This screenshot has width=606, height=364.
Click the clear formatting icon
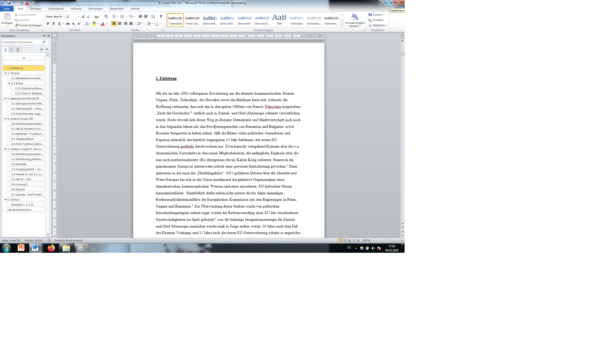106,17
